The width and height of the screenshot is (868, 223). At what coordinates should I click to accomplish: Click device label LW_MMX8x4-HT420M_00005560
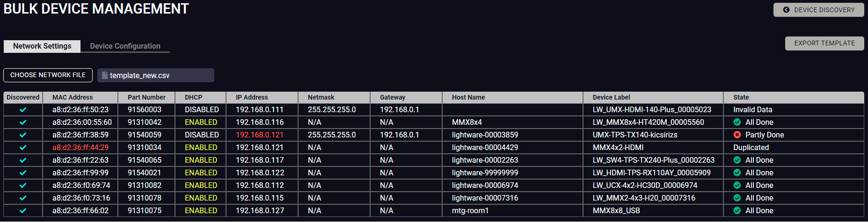click(x=649, y=122)
